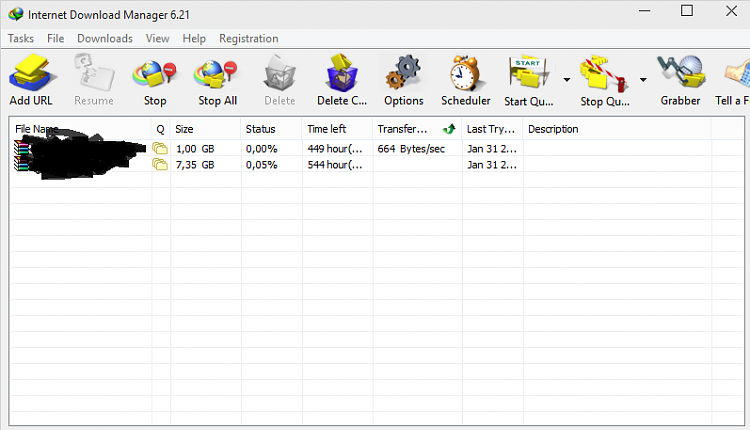Expand the Start Queue dropdown arrow
Image resolution: width=750 pixels, height=430 pixels.
(x=567, y=79)
